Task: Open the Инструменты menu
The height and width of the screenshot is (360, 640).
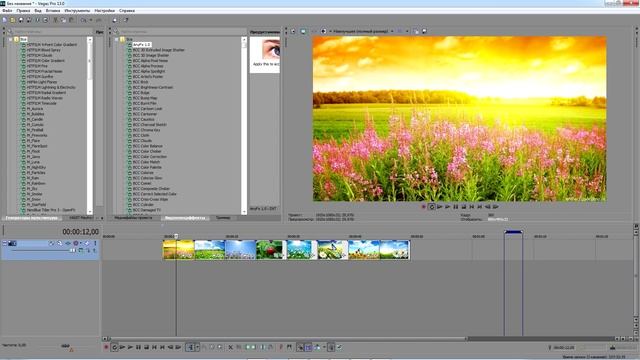Action: point(77,11)
